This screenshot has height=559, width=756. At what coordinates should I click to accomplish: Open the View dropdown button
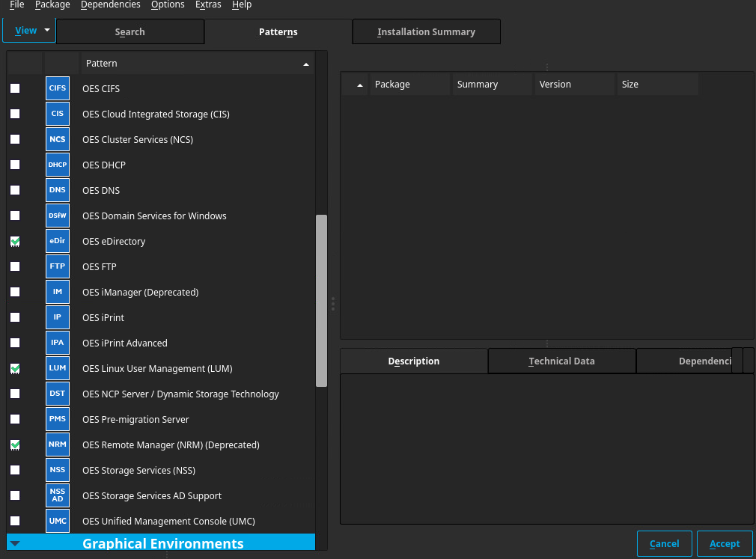(29, 31)
